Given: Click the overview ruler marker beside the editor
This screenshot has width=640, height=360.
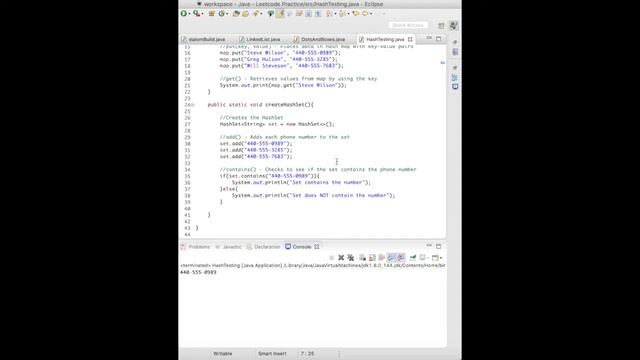Looking at the screenshot, I should click(x=442, y=62).
